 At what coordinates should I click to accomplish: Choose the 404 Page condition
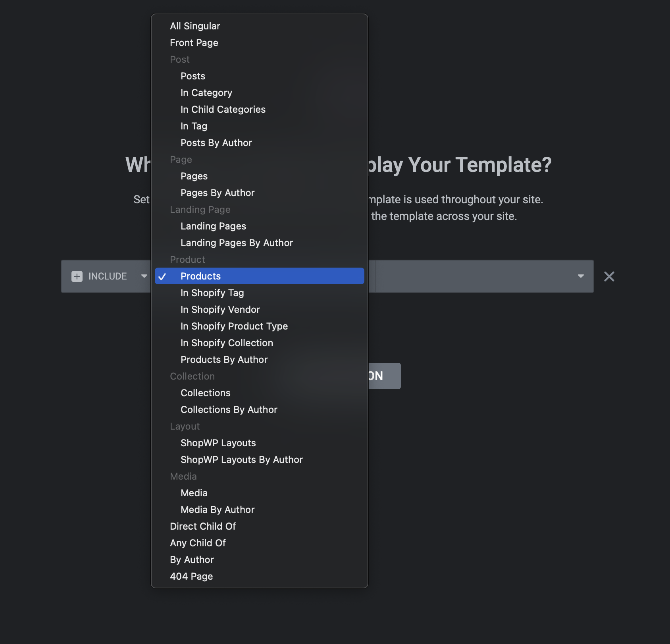point(191,576)
